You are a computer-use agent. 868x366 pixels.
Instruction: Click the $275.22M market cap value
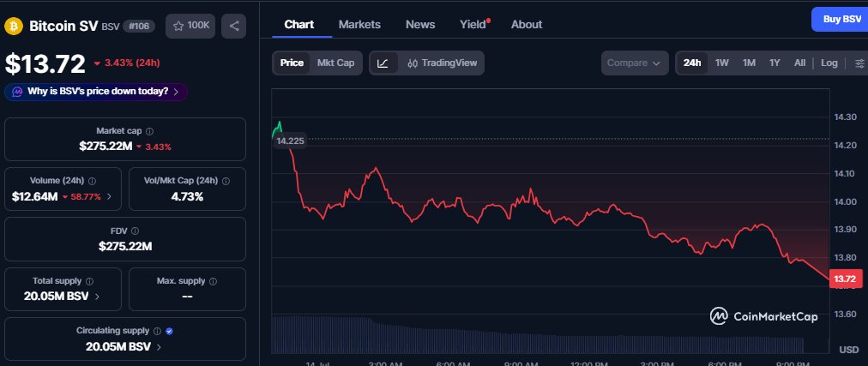[105, 147]
